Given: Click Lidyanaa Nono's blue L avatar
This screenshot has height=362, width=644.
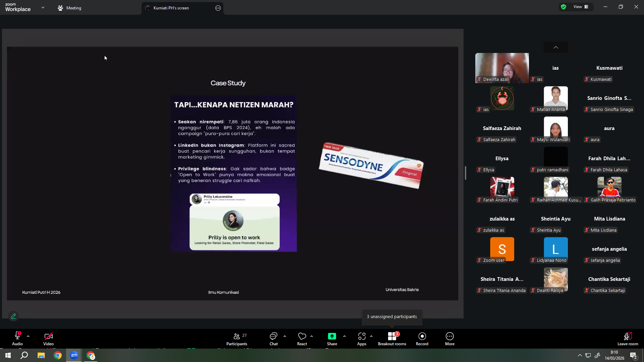Looking at the screenshot, I should click(556, 249).
